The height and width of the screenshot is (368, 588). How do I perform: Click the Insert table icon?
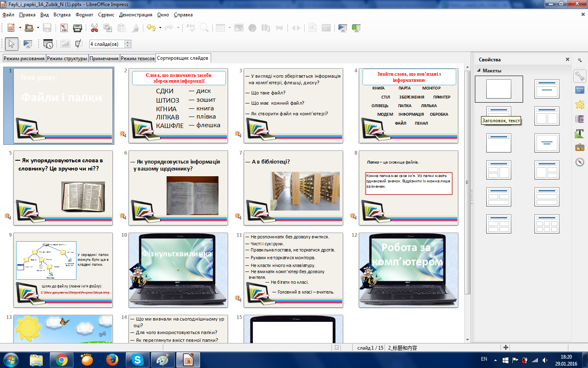coord(220,28)
